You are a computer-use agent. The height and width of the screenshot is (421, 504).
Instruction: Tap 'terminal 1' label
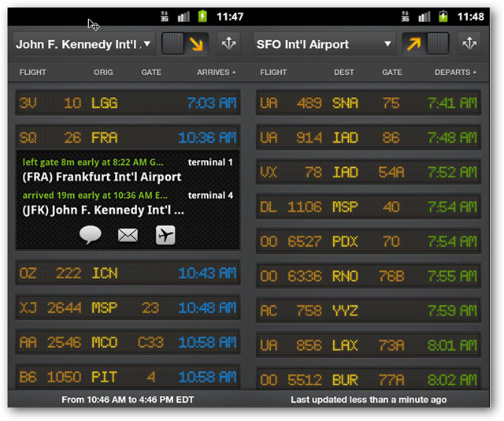coord(210,162)
